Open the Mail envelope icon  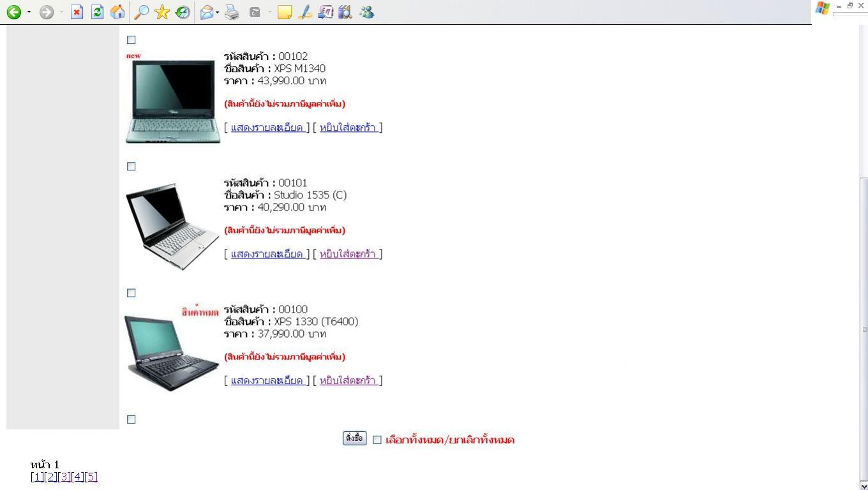[x=206, y=12]
